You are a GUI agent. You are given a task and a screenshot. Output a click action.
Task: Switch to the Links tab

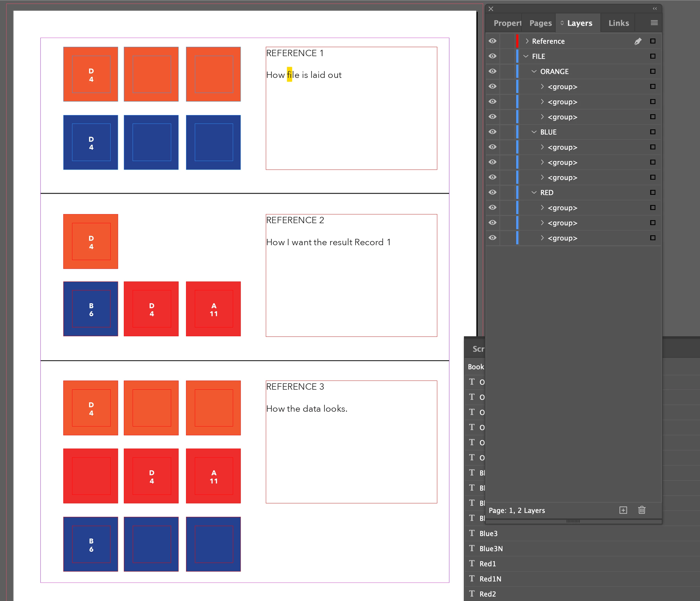click(618, 23)
